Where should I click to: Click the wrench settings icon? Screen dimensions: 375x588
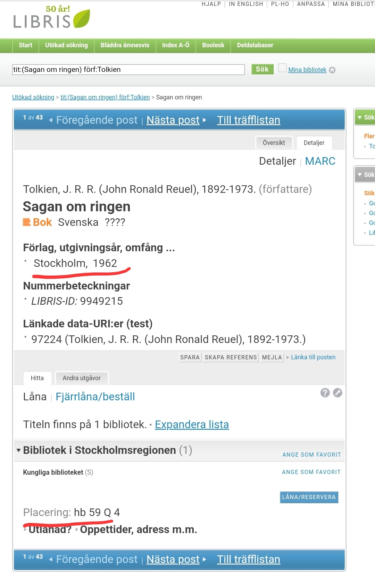[x=337, y=393]
